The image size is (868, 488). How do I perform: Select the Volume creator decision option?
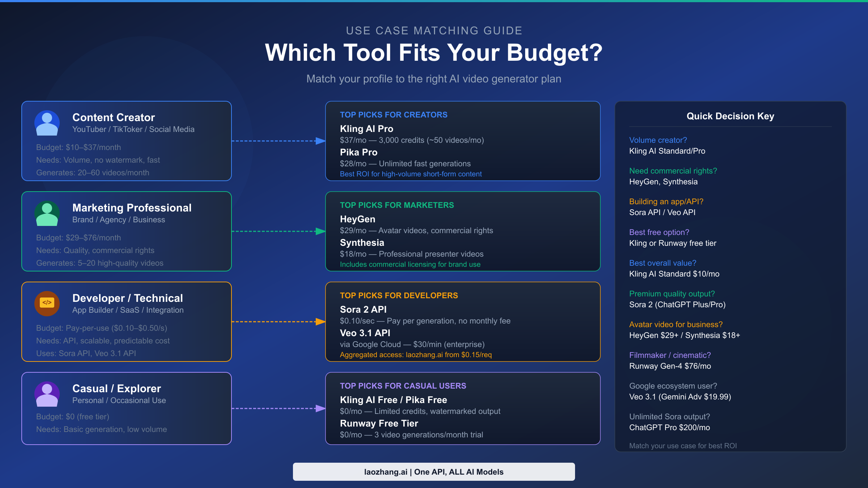[659, 140]
